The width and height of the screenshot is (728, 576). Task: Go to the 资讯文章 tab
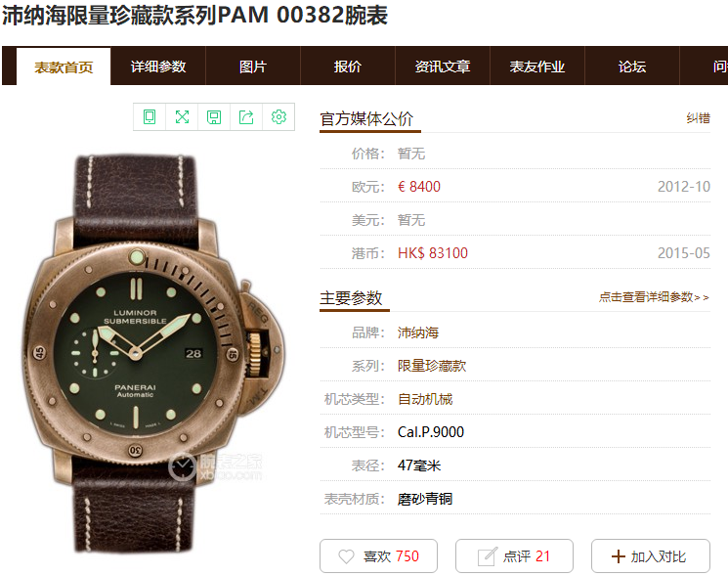tap(443, 66)
